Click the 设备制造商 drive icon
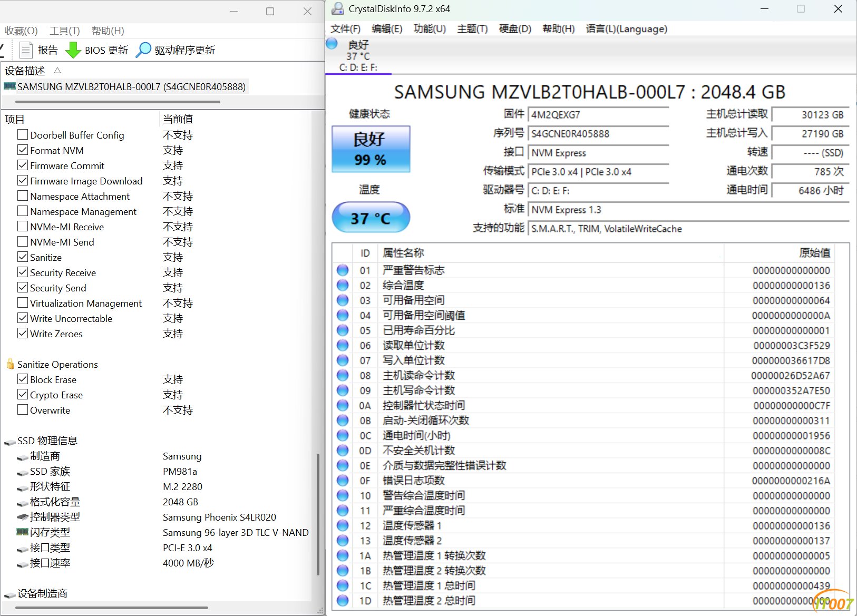The width and height of the screenshot is (857, 616). (9, 594)
